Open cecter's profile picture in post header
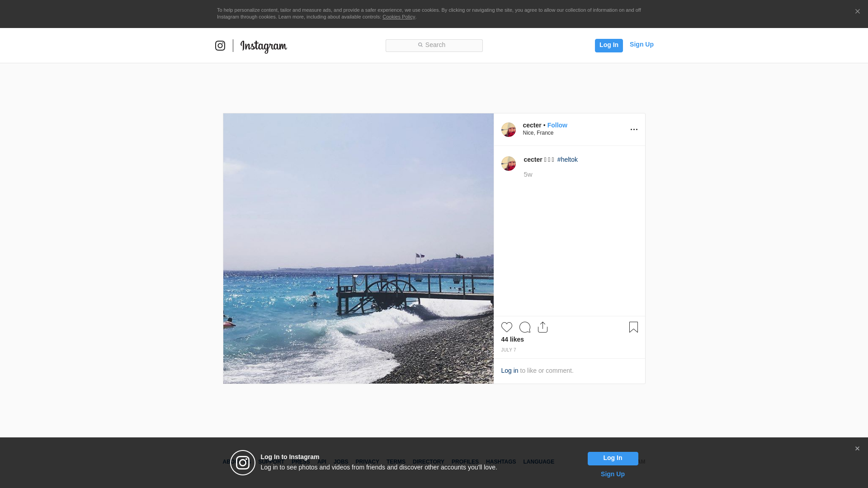Viewport: 868px width, 488px height. [x=509, y=130]
